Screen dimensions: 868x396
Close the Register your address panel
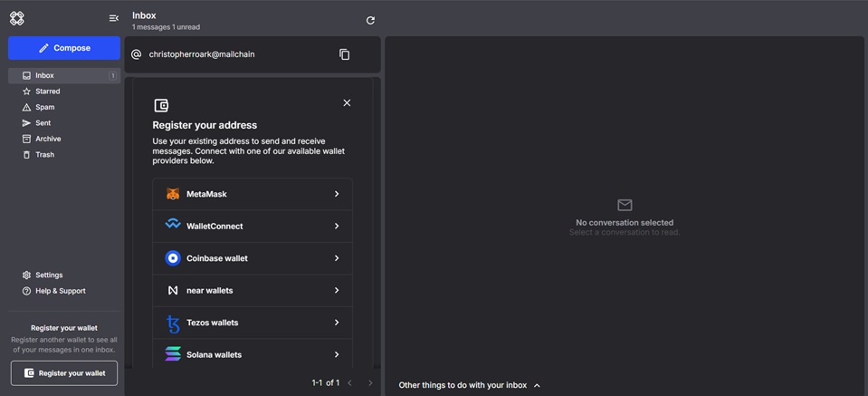click(x=347, y=103)
